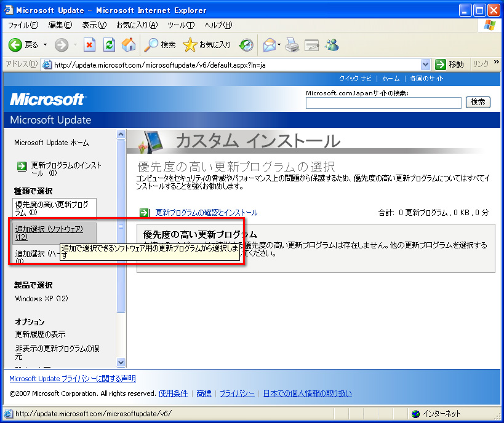Image resolution: width=504 pixels, height=423 pixels.
Task: Click the Edit page toolbar icon
Action: [311, 45]
